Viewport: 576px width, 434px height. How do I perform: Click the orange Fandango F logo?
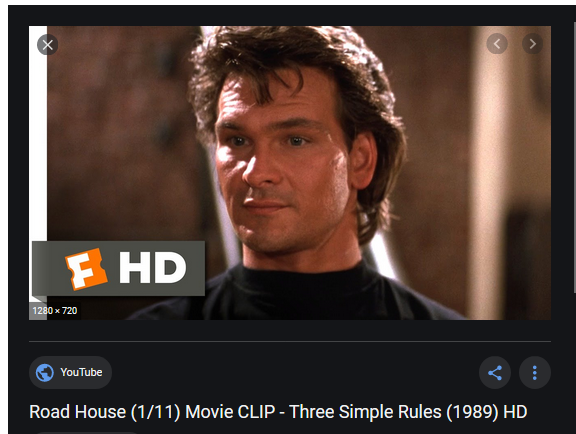[x=86, y=269]
